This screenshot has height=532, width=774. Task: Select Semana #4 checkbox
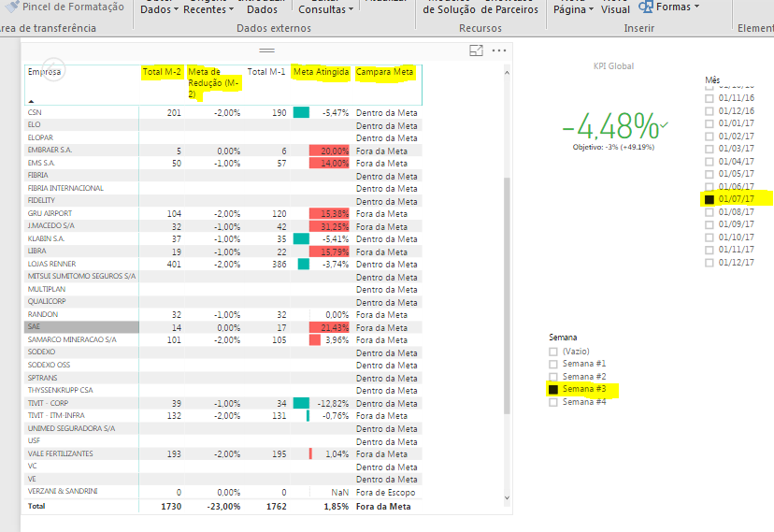coord(553,402)
